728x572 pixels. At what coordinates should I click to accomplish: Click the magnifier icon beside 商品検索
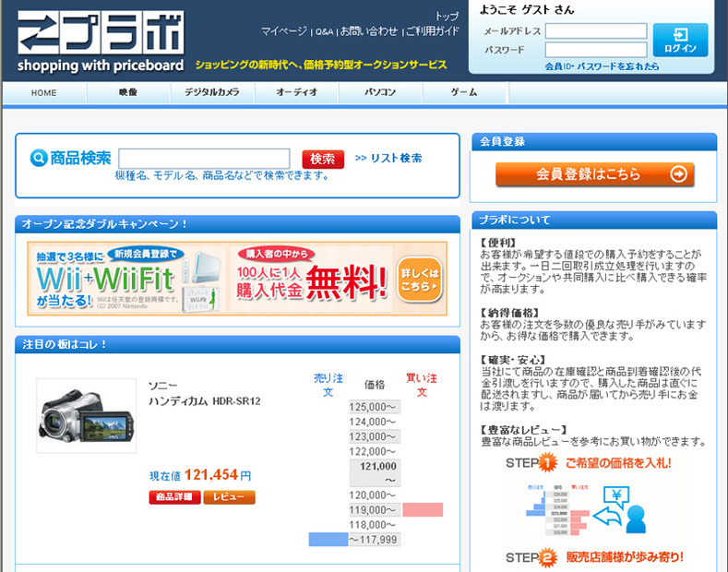pos(39,158)
